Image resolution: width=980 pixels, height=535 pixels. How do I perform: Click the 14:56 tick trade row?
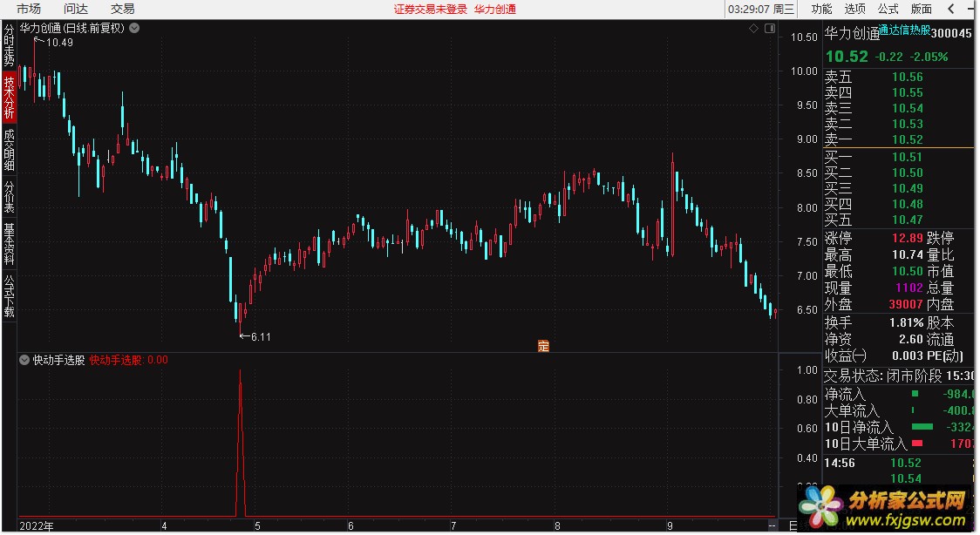click(x=899, y=463)
